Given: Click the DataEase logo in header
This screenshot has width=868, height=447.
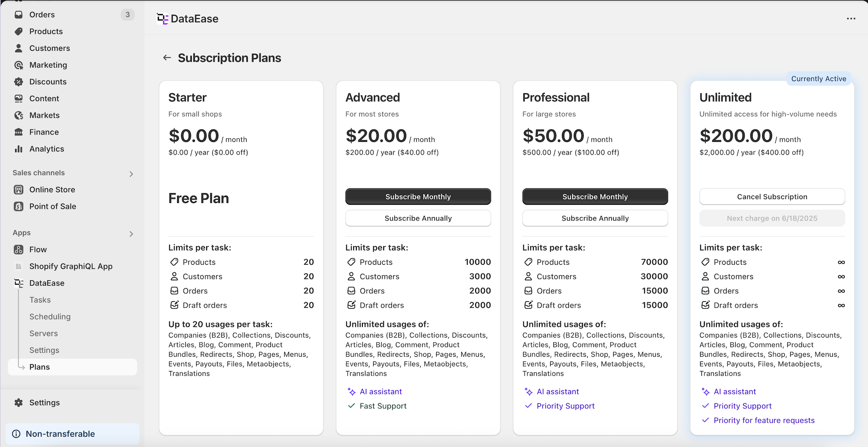Looking at the screenshot, I should 162,19.
